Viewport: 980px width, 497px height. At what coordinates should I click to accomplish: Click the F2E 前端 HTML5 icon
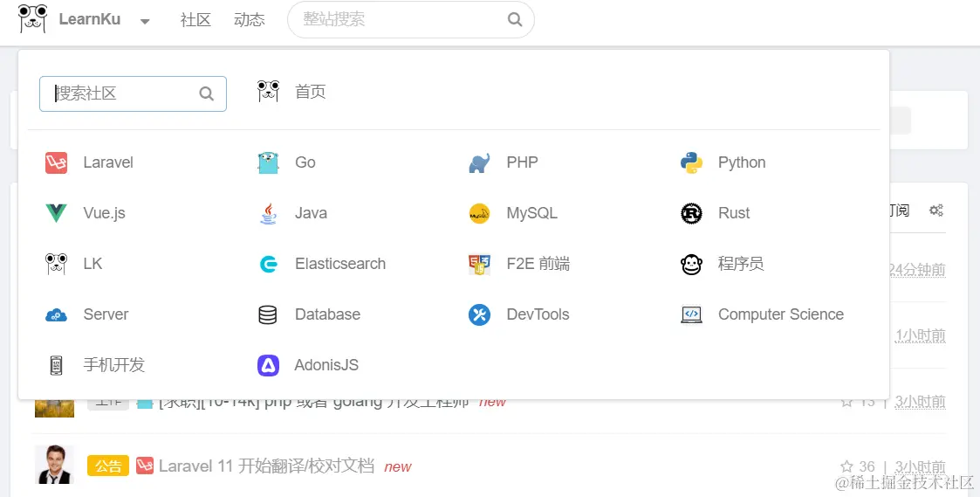coord(479,264)
